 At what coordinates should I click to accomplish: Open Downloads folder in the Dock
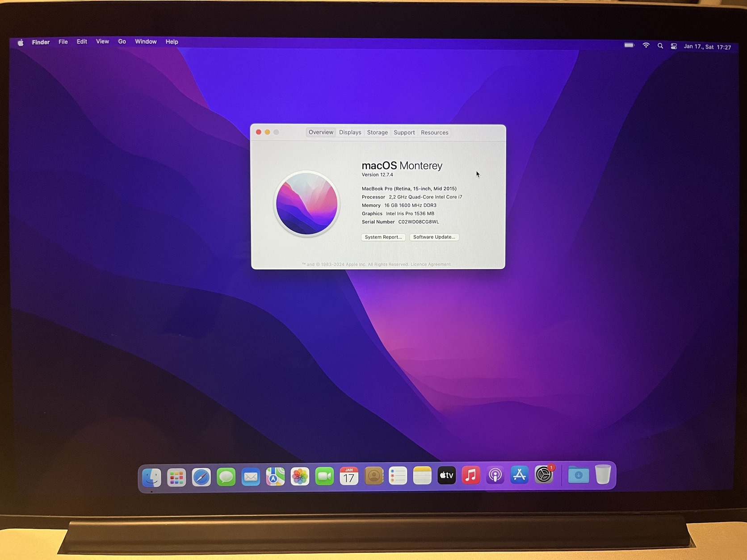pyautogui.click(x=579, y=474)
